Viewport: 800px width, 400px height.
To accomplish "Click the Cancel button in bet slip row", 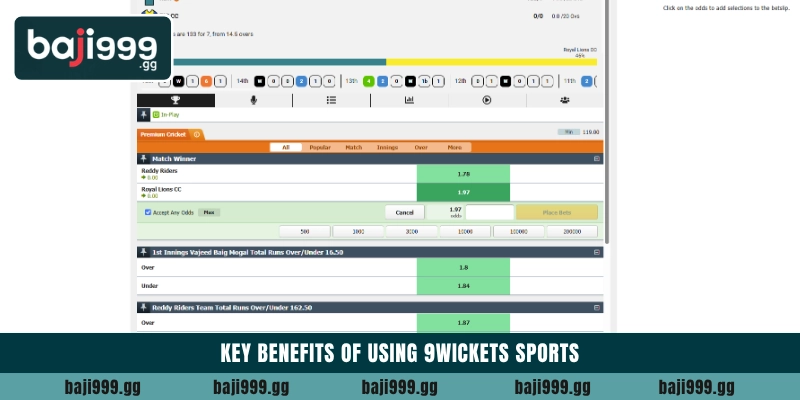I will pyautogui.click(x=405, y=212).
